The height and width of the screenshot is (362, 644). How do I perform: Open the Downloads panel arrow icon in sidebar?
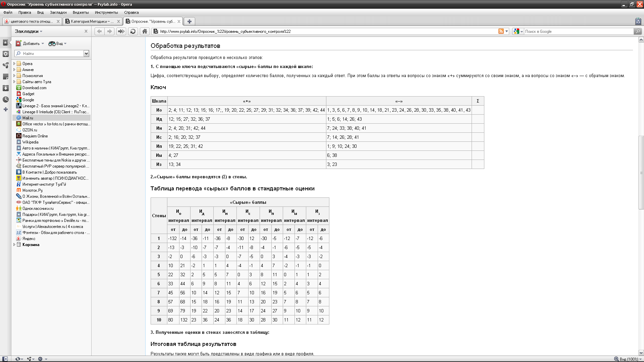click(x=5, y=88)
